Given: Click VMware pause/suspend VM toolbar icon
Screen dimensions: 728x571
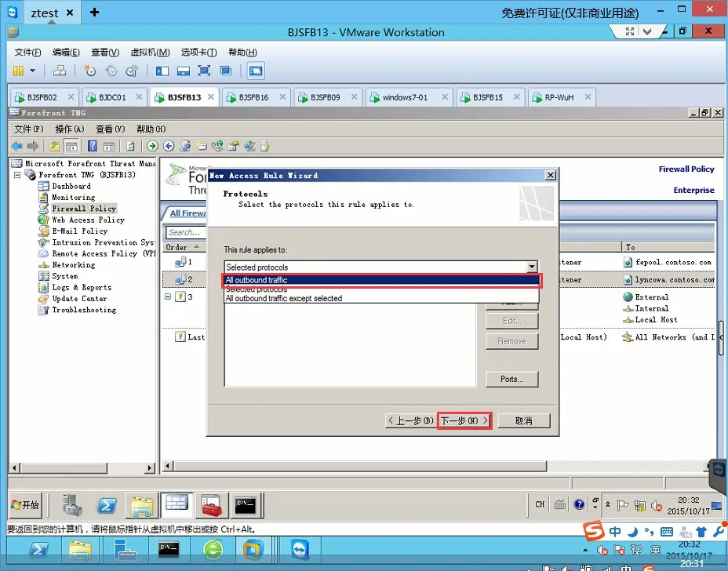Looking at the screenshot, I should tap(18, 71).
